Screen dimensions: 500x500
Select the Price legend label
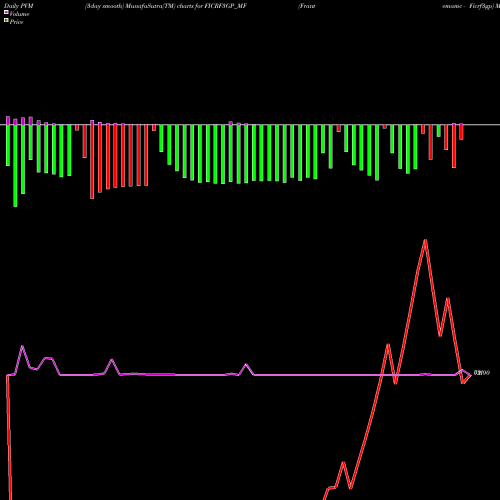click(16, 22)
